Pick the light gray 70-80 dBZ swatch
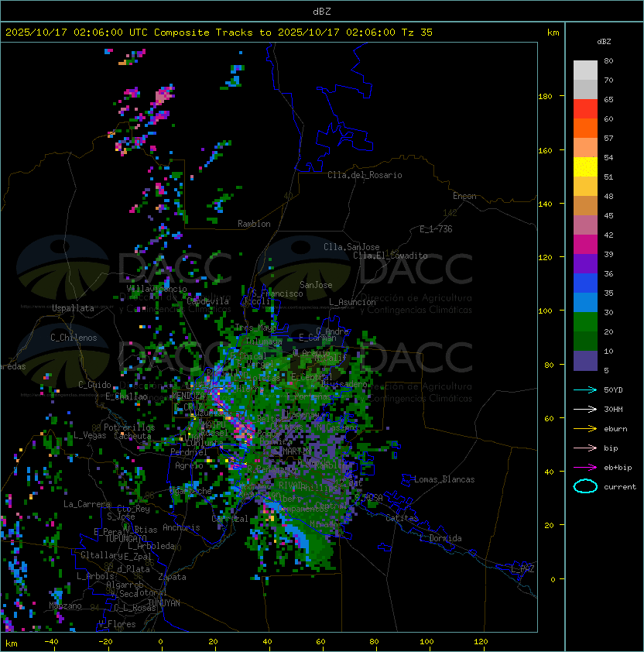 pyautogui.click(x=585, y=70)
